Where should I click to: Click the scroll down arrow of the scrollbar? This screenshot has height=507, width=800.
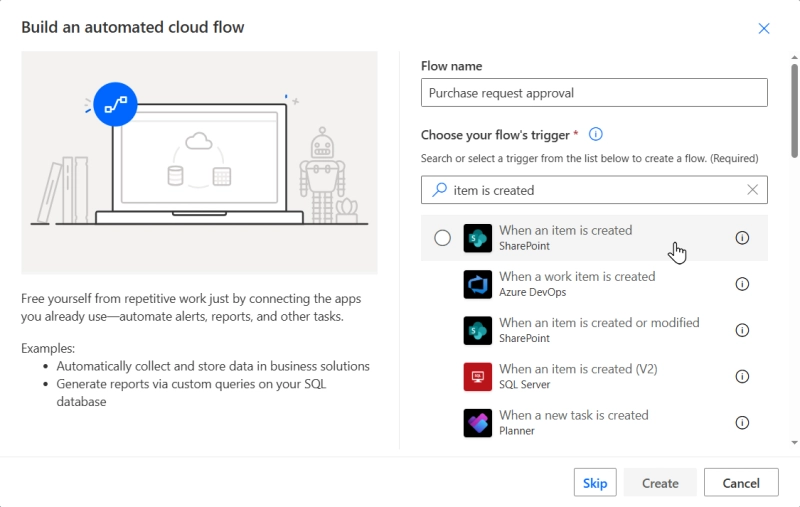(795, 441)
